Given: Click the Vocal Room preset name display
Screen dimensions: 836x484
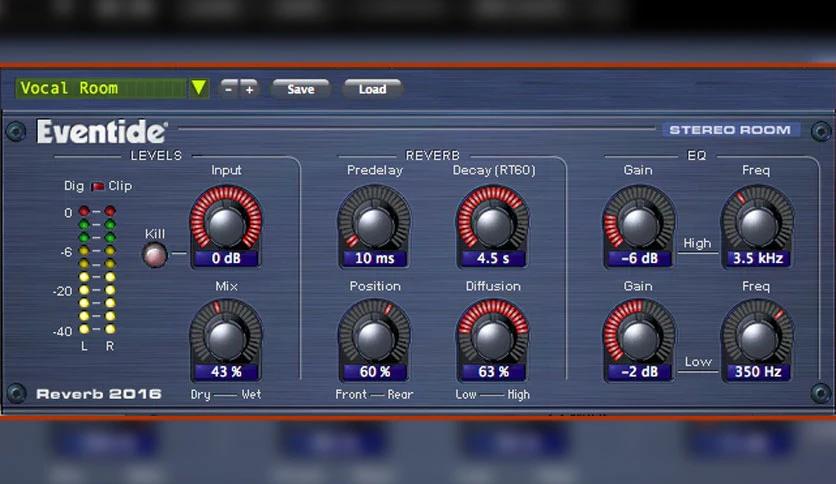Looking at the screenshot, I should tap(101, 88).
